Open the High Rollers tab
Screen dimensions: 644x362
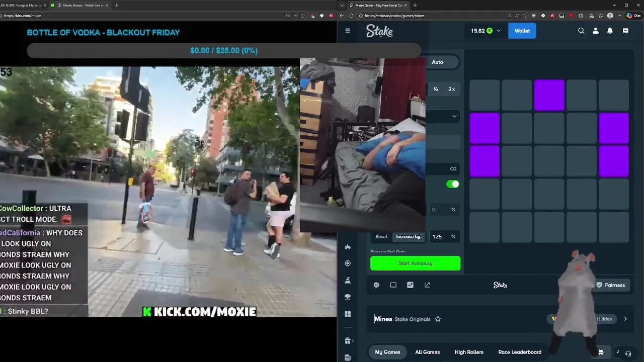coord(469,352)
